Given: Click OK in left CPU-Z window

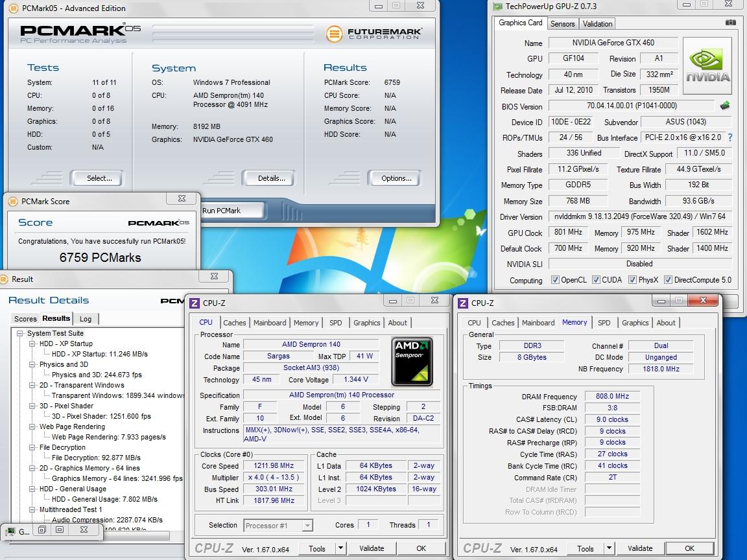Looking at the screenshot, I should [x=421, y=548].
